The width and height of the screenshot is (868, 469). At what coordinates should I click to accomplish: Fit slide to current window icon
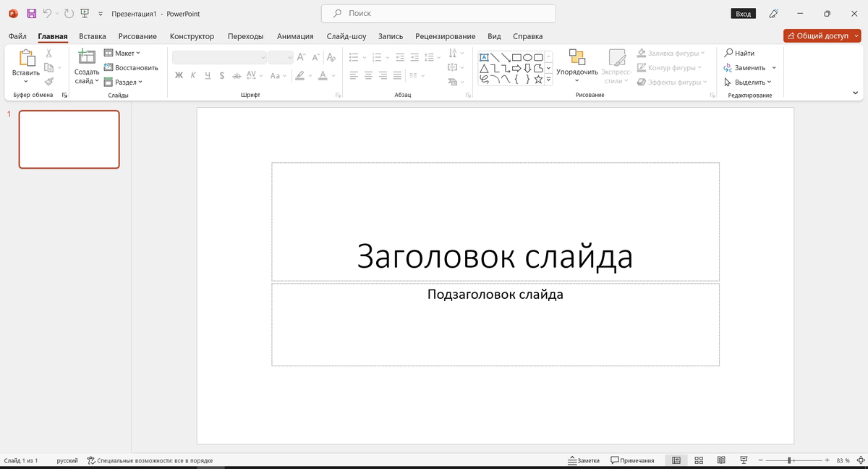click(860, 460)
